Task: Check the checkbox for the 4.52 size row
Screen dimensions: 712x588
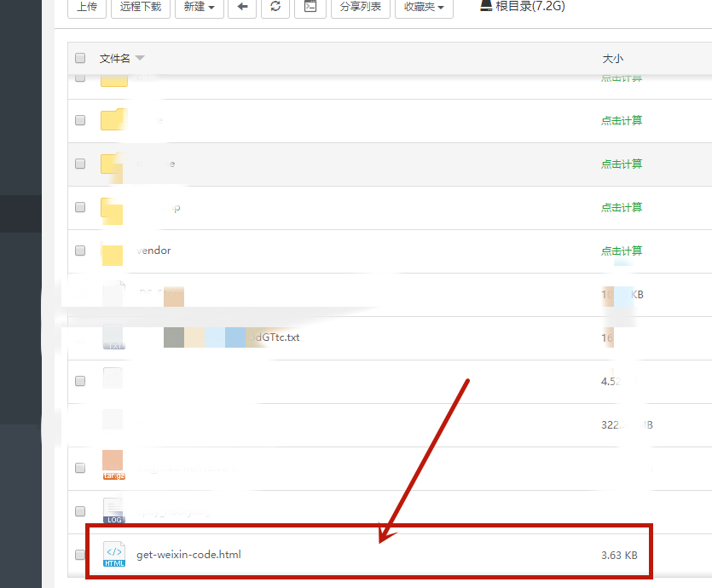Action: 80,381
